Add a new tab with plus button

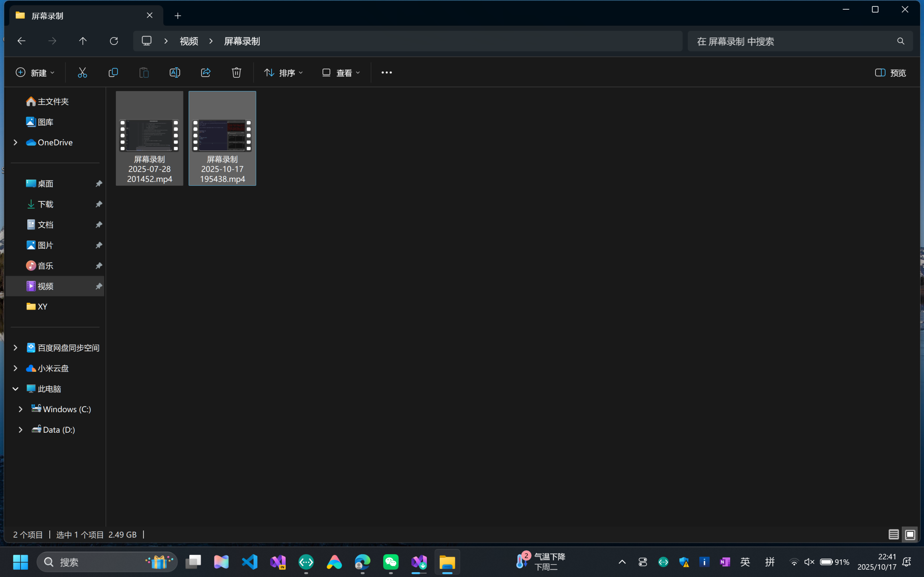178,16
